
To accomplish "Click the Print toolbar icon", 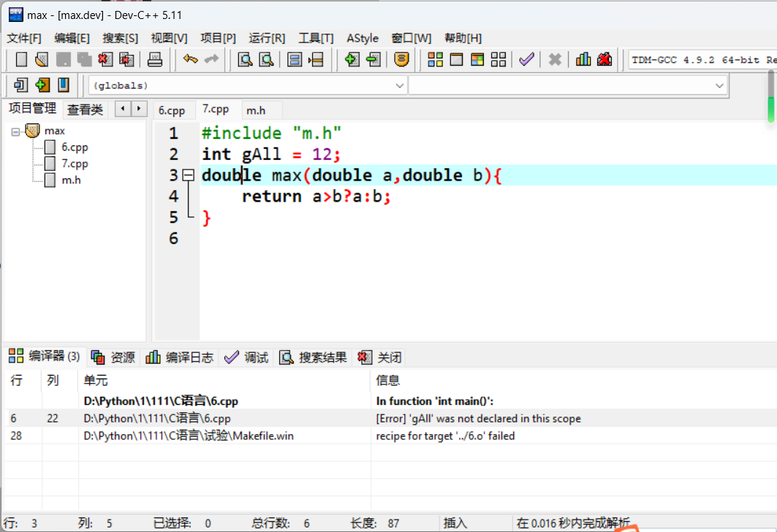I will [x=155, y=60].
